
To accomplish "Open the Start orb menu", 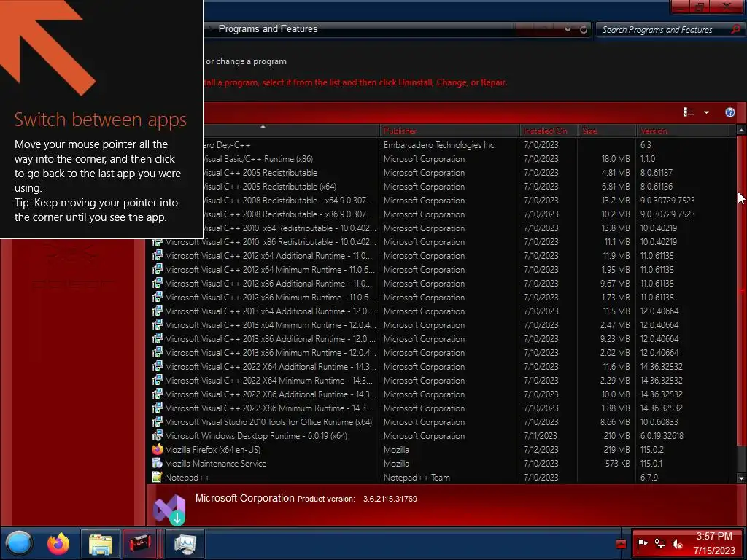I will pyautogui.click(x=18, y=543).
